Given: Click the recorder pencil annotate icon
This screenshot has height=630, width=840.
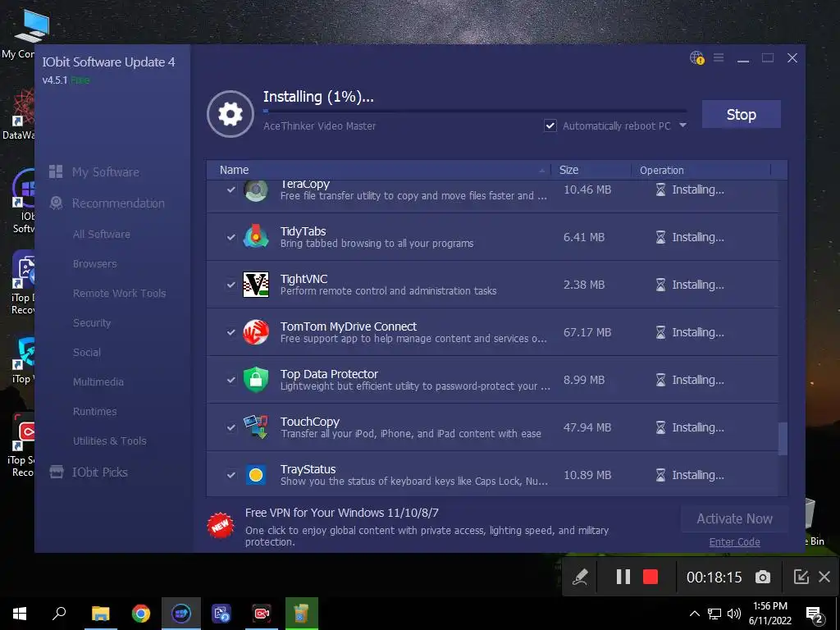Looking at the screenshot, I should coord(580,577).
